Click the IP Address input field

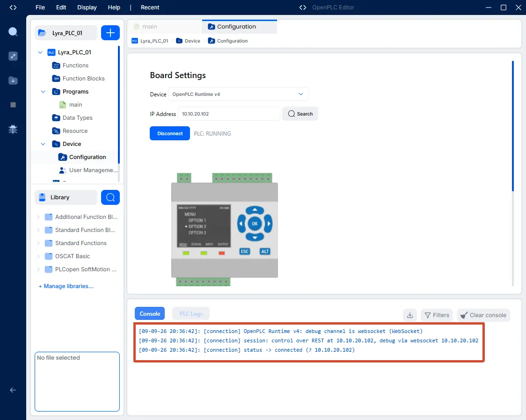(229, 114)
